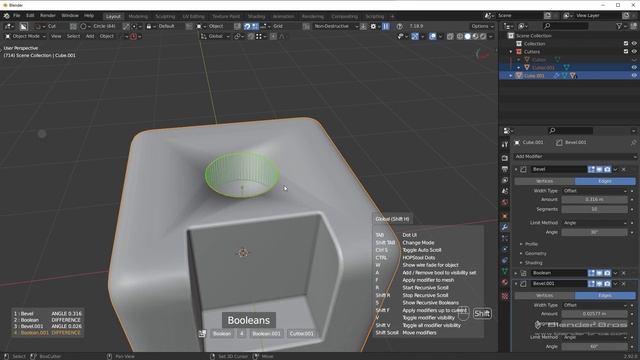Click the lock icon beside Default
Viewport: 640px width, 360px height.
[x=149, y=26]
